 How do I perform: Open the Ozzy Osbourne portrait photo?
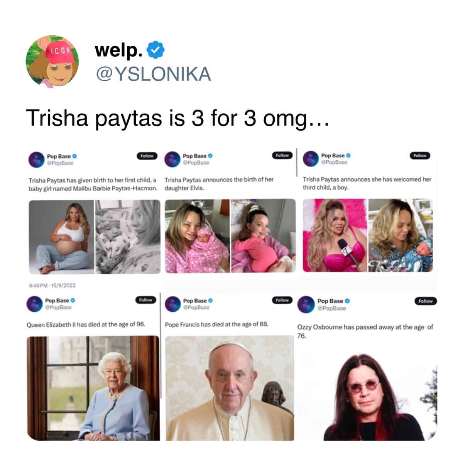pyautogui.click(x=367, y=392)
